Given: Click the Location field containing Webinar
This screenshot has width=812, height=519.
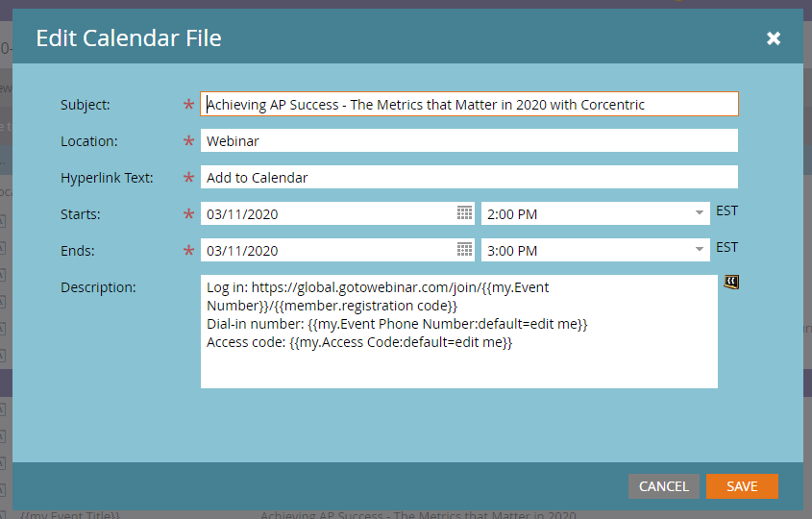Looking at the screenshot, I should tap(469, 140).
